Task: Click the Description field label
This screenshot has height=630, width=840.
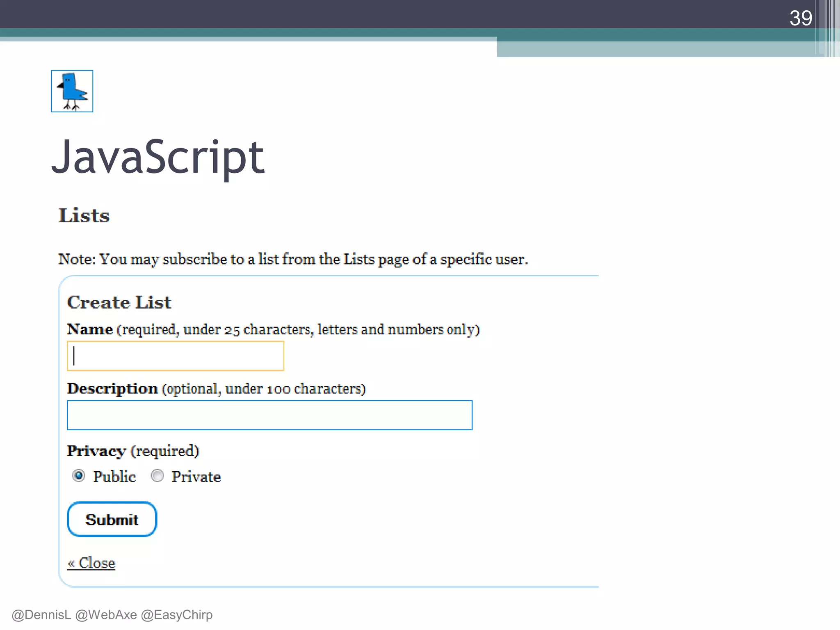Action: [216, 388]
